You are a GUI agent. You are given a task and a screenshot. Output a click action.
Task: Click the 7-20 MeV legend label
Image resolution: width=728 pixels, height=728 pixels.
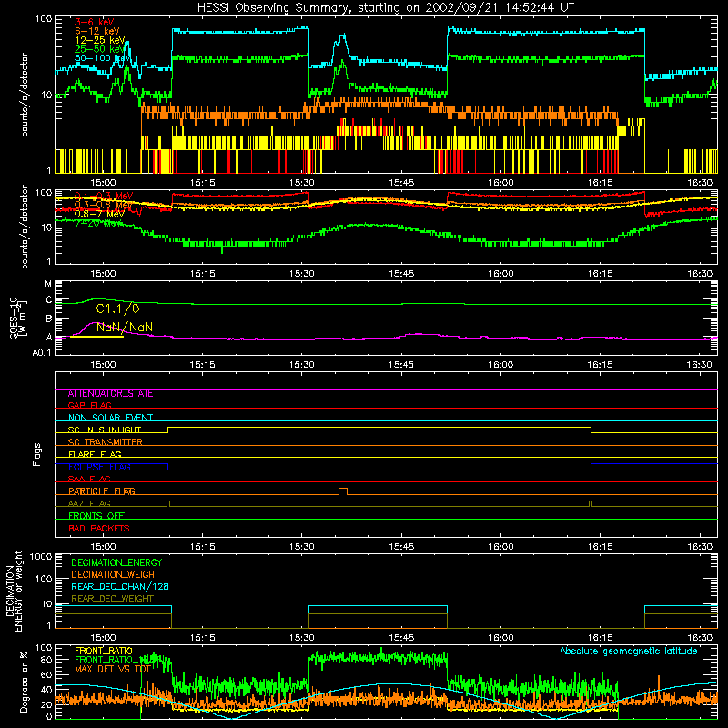[97, 223]
